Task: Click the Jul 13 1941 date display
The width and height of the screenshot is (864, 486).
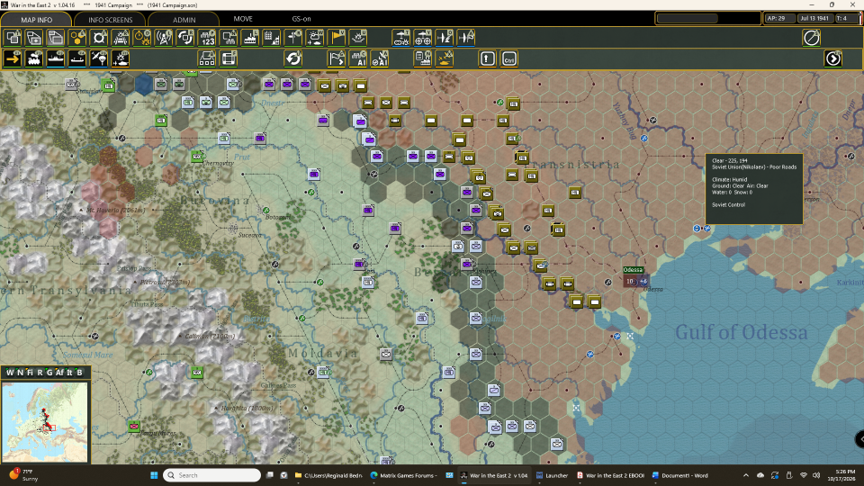Action: click(814, 18)
